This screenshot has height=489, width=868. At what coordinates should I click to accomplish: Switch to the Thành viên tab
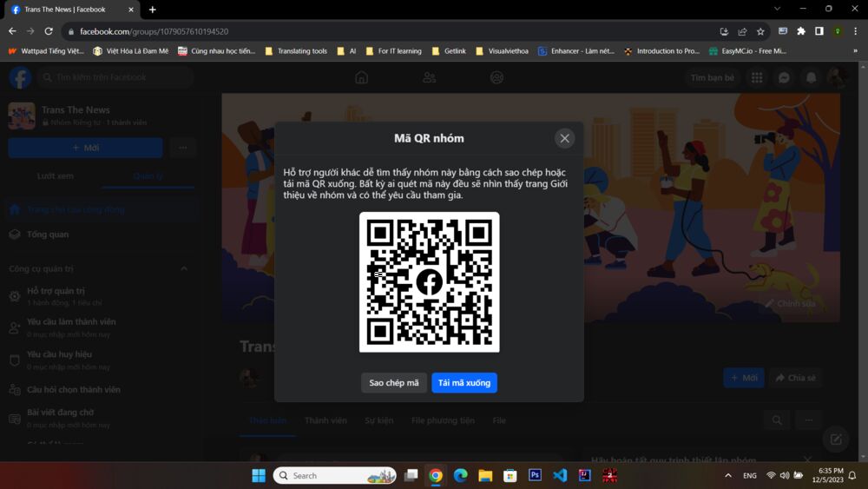pos(325,420)
